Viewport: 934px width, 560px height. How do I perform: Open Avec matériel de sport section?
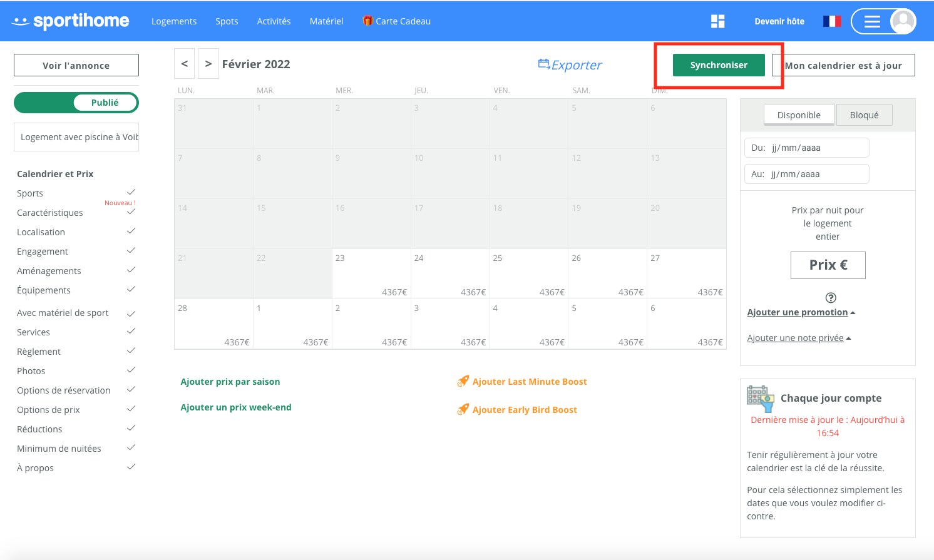[x=63, y=313]
